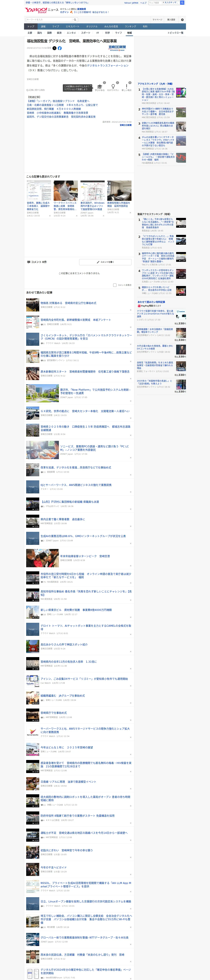Click the blue web search button at top right
Image resolution: width=210 pixels, height=980 pixels.
[x=182, y=3]
